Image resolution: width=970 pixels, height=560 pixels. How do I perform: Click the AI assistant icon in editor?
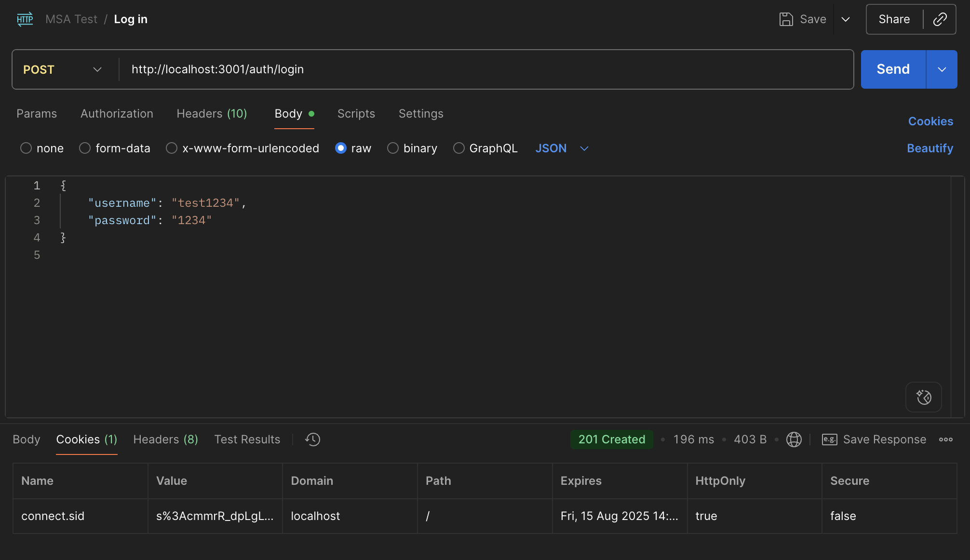923,397
